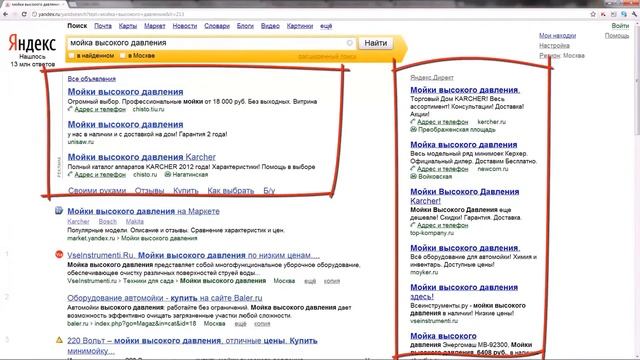Enable the 'в Москве' checkbox
Viewport: 640px width, 360px height.
[122, 56]
